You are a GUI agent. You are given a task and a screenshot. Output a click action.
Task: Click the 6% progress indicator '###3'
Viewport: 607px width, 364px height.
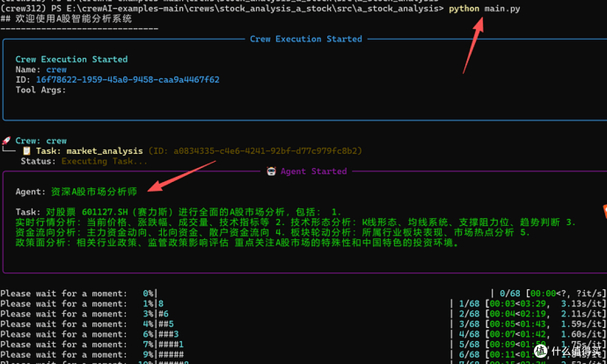pyautogui.click(x=169, y=334)
